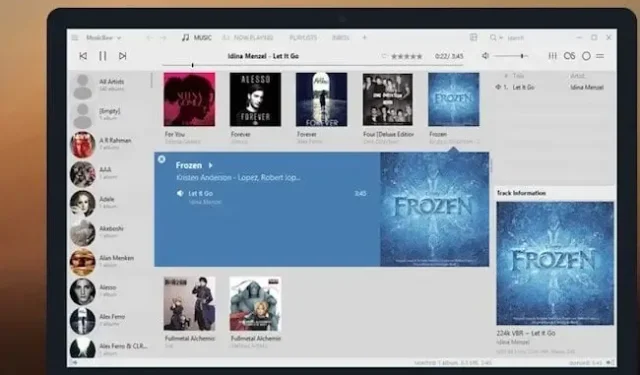Toggle the repeat circle icon

coord(586,56)
